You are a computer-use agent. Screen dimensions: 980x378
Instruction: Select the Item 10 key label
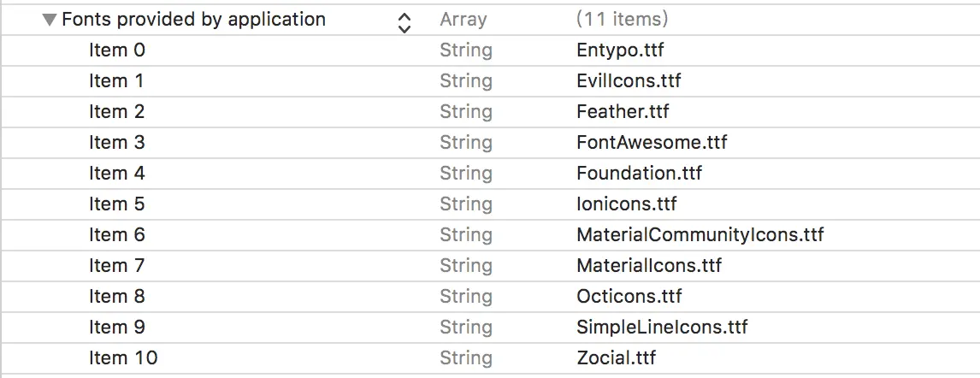point(123,358)
